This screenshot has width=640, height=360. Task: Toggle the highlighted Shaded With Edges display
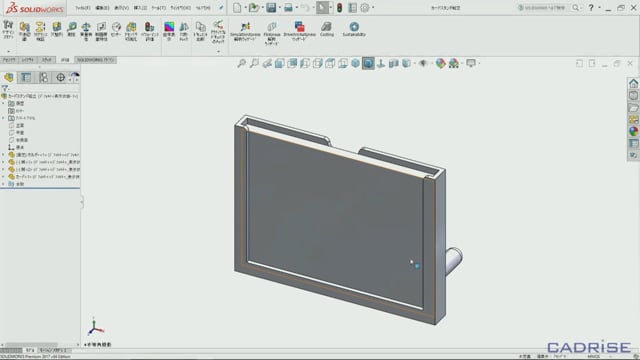click(x=368, y=63)
